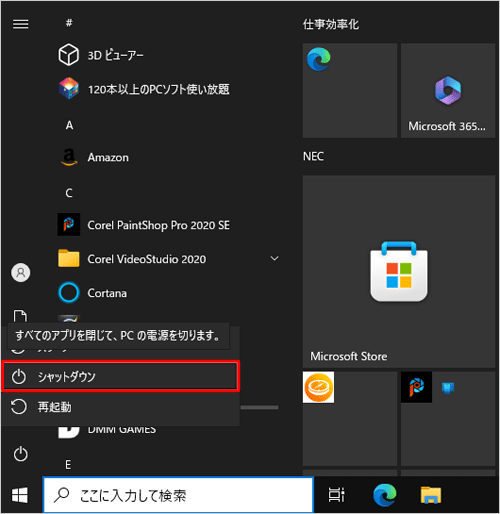The height and width of the screenshot is (514, 500).
Task: Open the Documents icon in sidebar
Action: [20, 316]
